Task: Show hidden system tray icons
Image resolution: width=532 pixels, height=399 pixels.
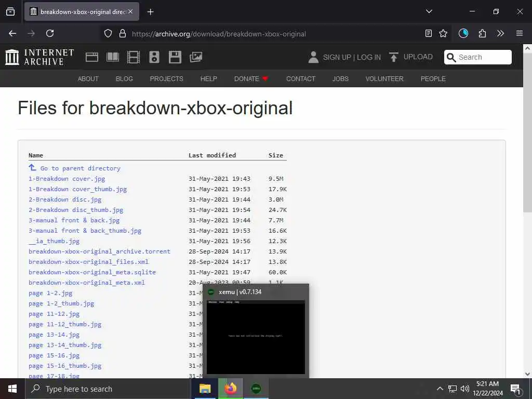Action: (440, 389)
